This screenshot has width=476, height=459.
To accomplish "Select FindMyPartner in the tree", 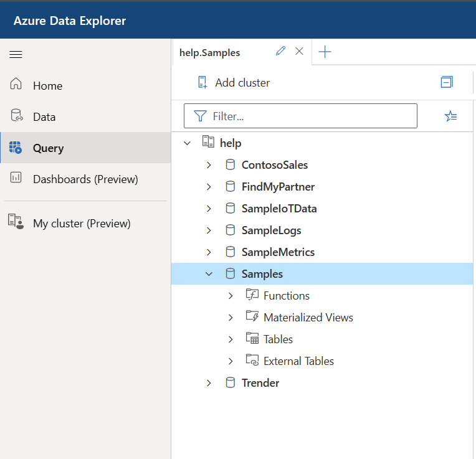I will [278, 187].
